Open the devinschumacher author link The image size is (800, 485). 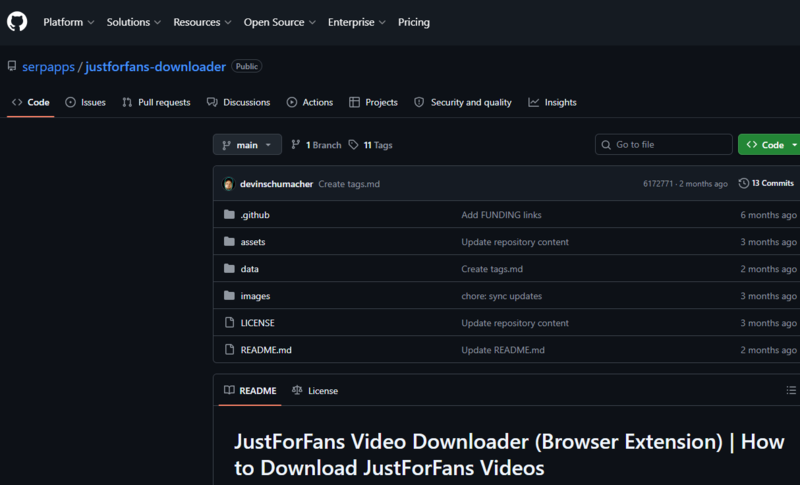276,184
